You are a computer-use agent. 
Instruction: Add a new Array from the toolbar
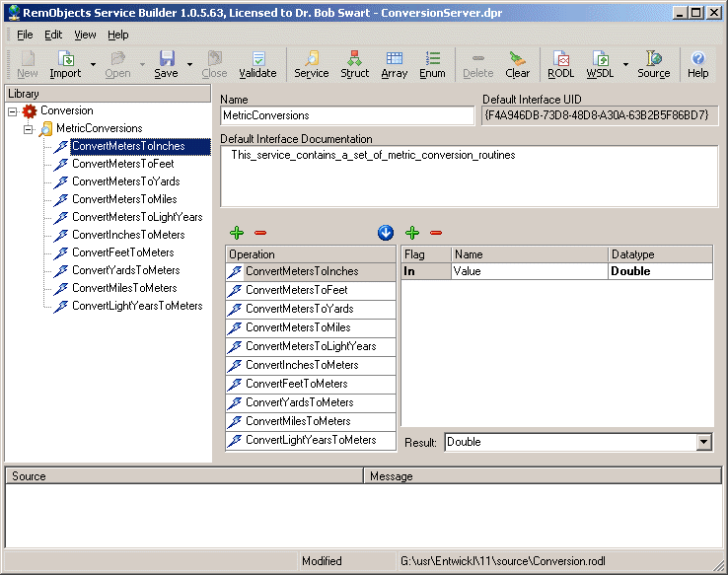[395, 64]
